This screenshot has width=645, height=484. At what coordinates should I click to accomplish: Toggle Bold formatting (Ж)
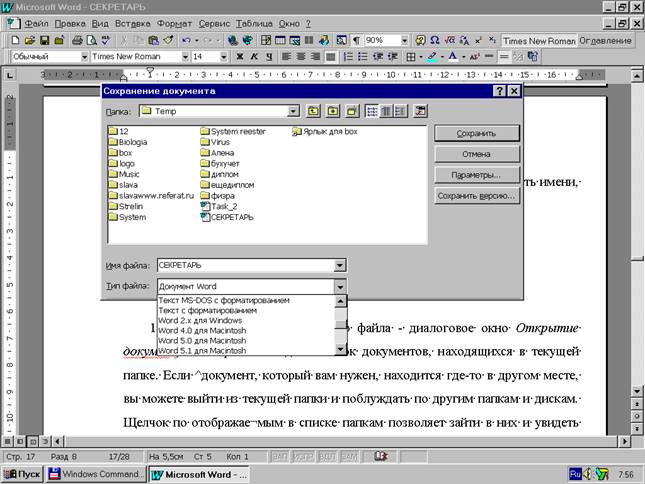[239, 57]
